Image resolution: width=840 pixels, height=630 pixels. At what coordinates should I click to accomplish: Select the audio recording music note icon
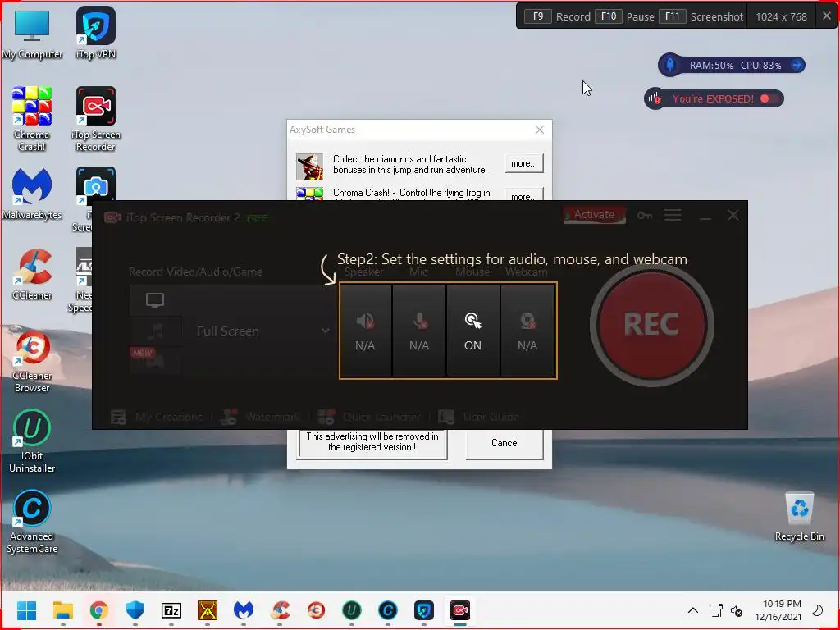tap(155, 331)
